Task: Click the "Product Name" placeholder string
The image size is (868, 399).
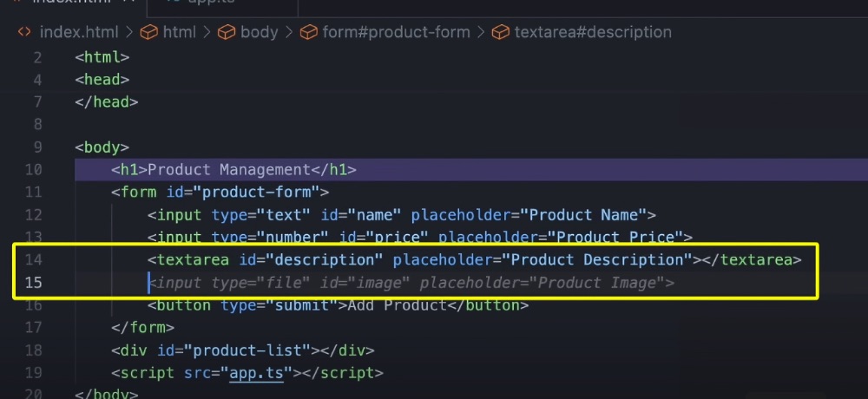Action: tap(584, 215)
